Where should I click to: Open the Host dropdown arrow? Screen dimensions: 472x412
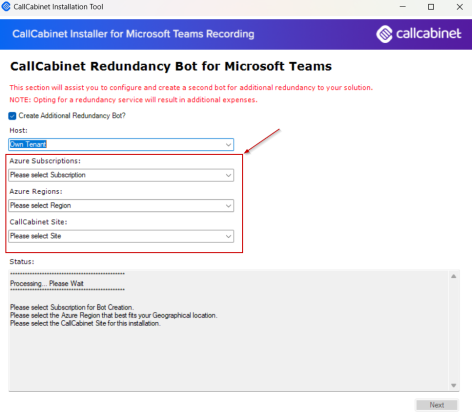(x=228, y=145)
